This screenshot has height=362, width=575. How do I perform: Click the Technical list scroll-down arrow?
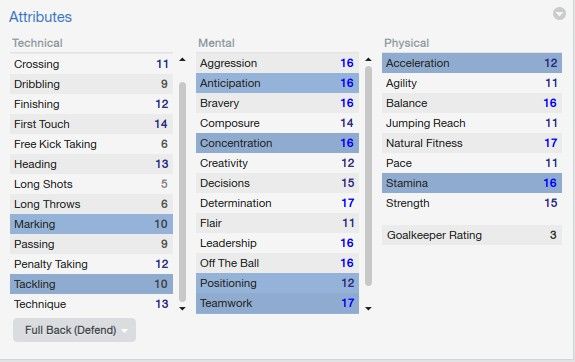[182, 308]
